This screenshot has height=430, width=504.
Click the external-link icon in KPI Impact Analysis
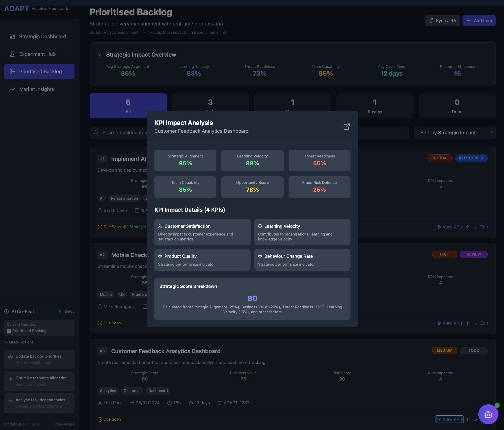pos(346,127)
